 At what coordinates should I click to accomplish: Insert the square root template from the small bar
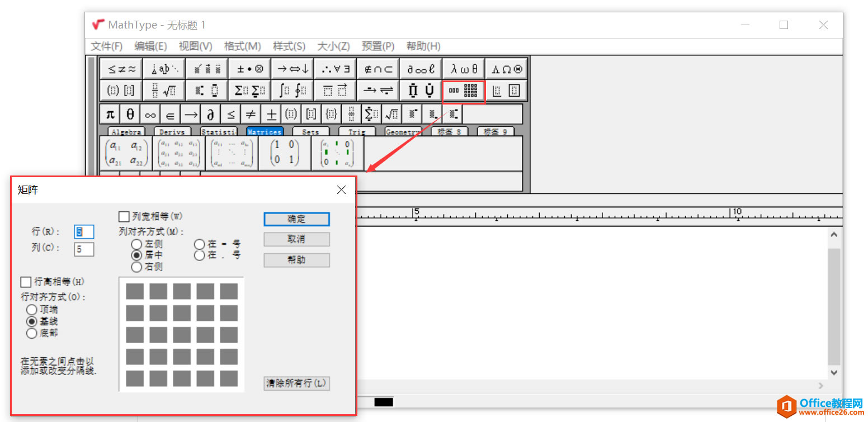pyautogui.click(x=392, y=114)
